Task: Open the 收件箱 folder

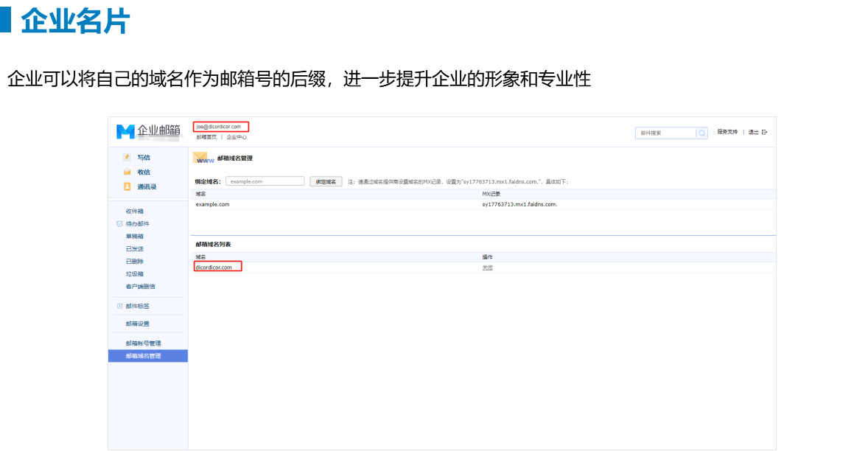Action: 134,211
